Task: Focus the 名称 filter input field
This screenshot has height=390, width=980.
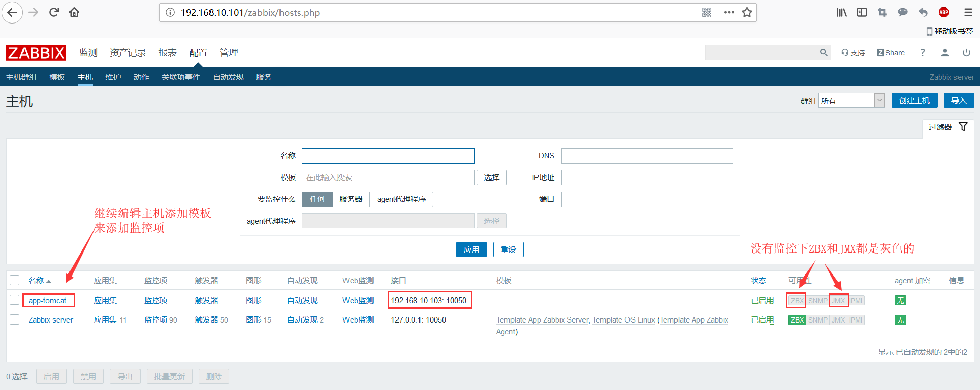Action: point(388,156)
